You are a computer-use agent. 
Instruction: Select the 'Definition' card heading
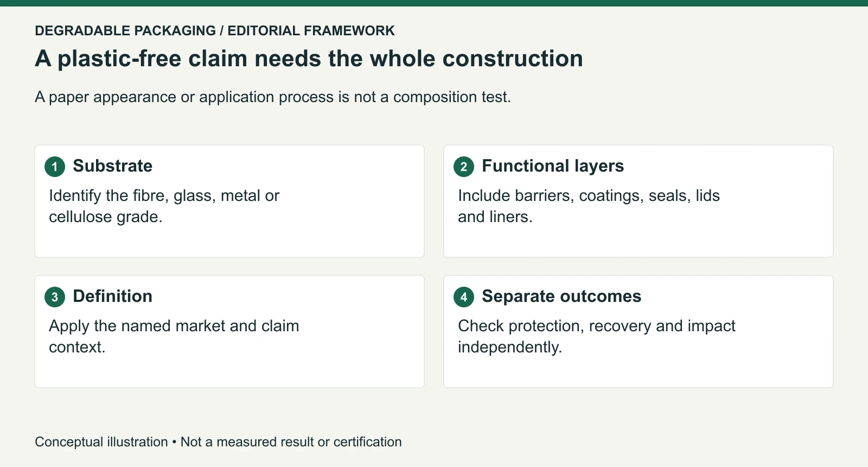(x=113, y=296)
